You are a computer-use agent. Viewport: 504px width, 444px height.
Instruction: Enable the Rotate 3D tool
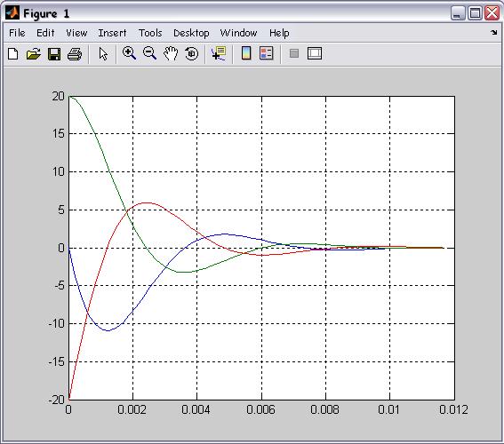coord(192,53)
